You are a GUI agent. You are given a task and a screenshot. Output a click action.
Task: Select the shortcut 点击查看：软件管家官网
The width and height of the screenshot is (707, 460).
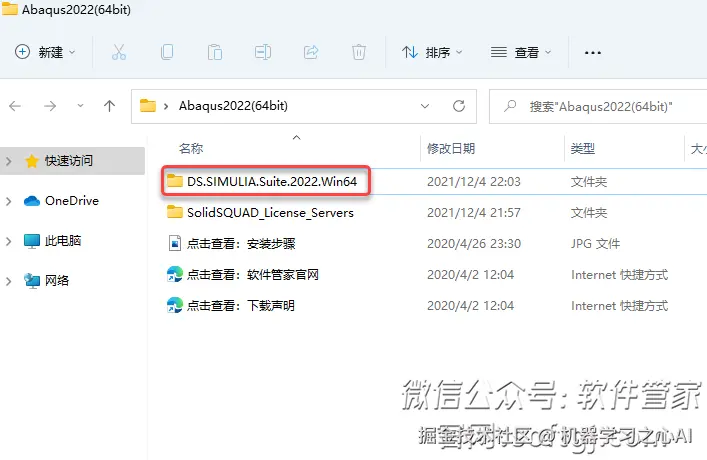click(253, 275)
